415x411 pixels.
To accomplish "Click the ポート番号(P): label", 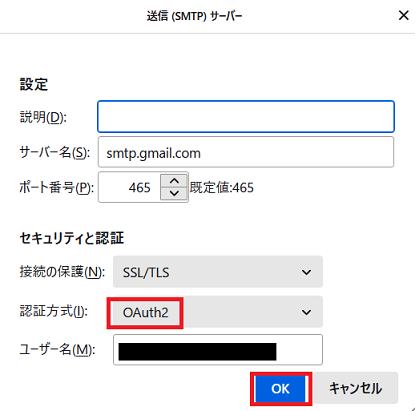I will (x=57, y=188).
